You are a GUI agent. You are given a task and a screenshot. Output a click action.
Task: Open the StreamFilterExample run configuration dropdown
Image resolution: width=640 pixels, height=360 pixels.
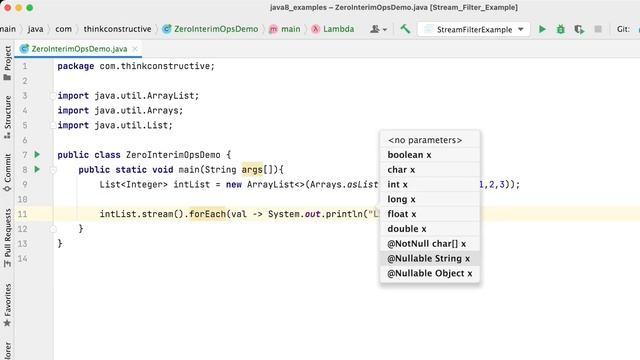pos(474,29)
